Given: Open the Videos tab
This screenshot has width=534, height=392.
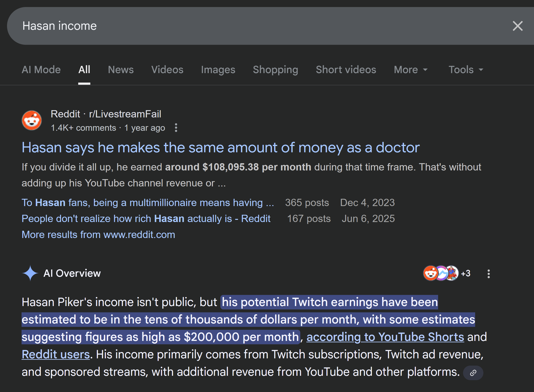Looking at the screenshot, I should pyautogui.click(x=167, y=70).
